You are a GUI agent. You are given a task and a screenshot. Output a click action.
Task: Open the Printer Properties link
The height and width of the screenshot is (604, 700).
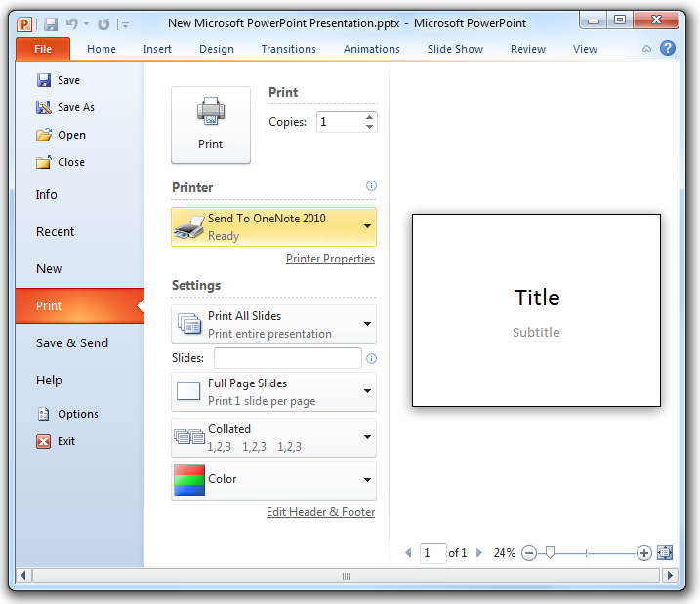click(x=330, y=259)
